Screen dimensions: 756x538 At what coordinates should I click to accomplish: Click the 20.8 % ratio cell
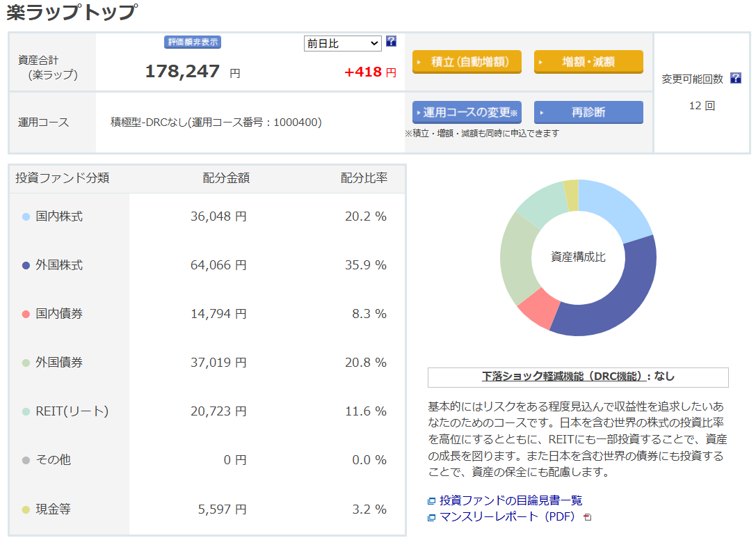(x=365, y=363)
